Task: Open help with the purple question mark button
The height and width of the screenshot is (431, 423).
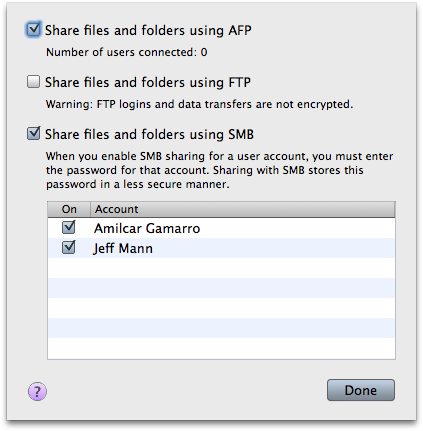Action: pos(37,391)
